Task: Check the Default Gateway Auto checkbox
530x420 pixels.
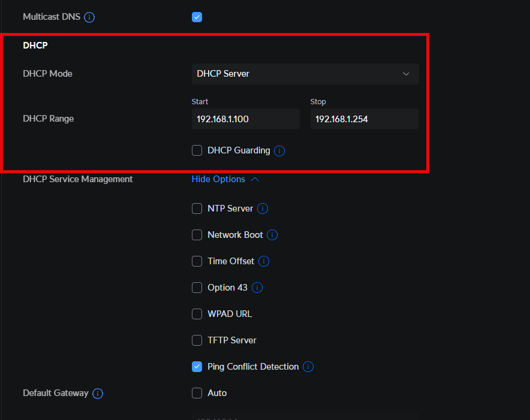Action: tap(197, 393)
